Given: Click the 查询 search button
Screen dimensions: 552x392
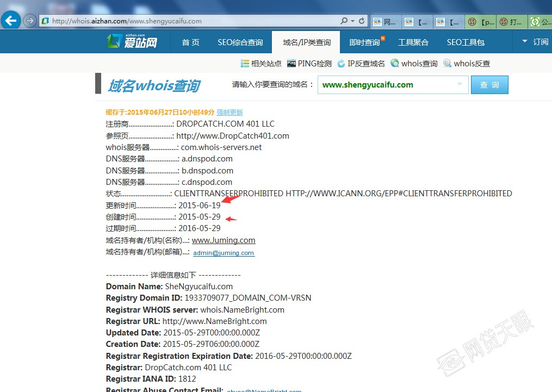Looking at the screenshot, I should click(489, 85).
